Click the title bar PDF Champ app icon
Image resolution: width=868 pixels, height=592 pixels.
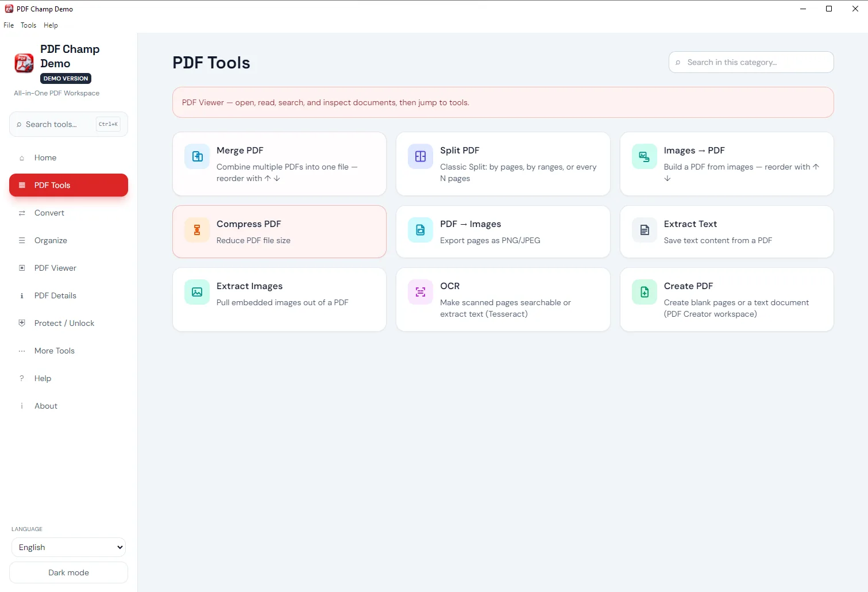tap(9, 9)
